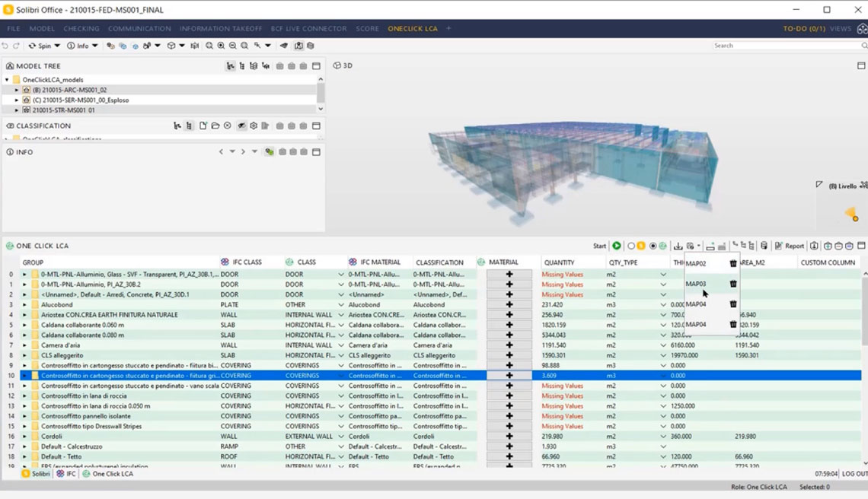Choose MAP02 from the mappings list
Image resolution: width=868 pixels, height=499 pixels.
pos(696,264)
